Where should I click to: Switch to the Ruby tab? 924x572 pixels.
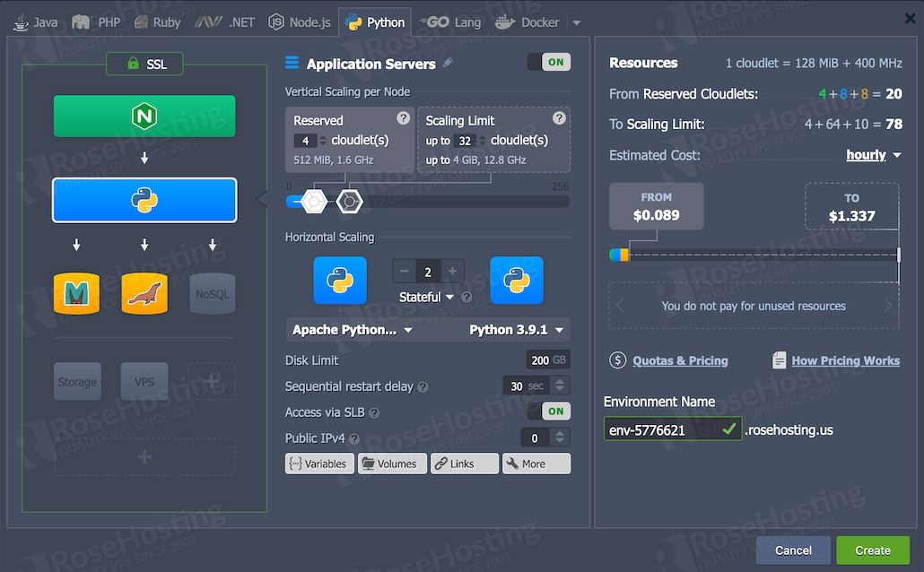pyautogui.click(x=157, y=22)
